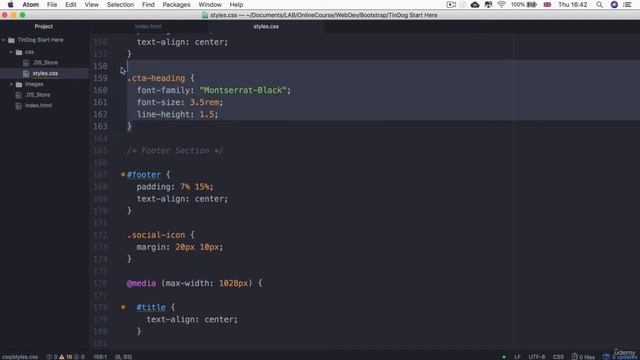Click the document icon in the title bar
640x360 pixels.
click(205, 15)
